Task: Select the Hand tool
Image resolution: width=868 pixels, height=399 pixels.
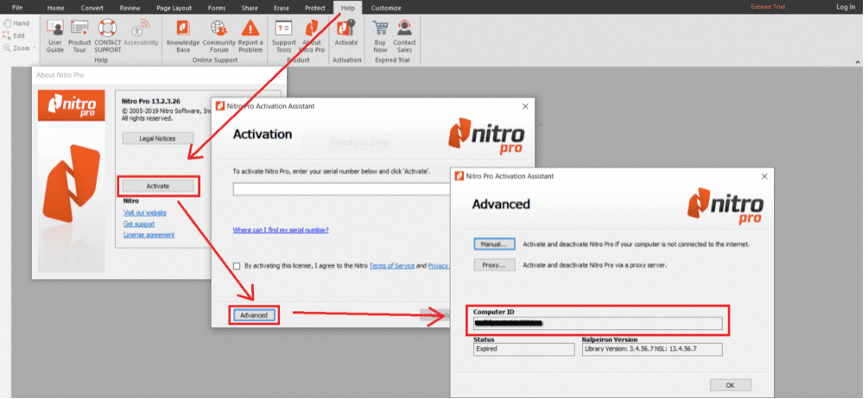Action: (x=16, y=24)
